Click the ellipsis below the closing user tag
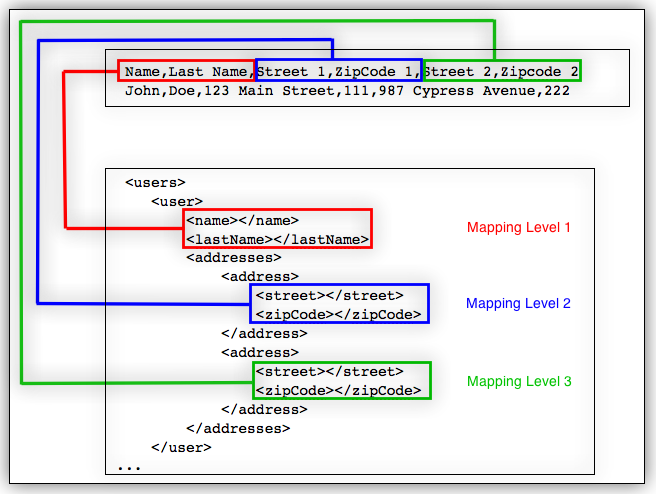 129,466
